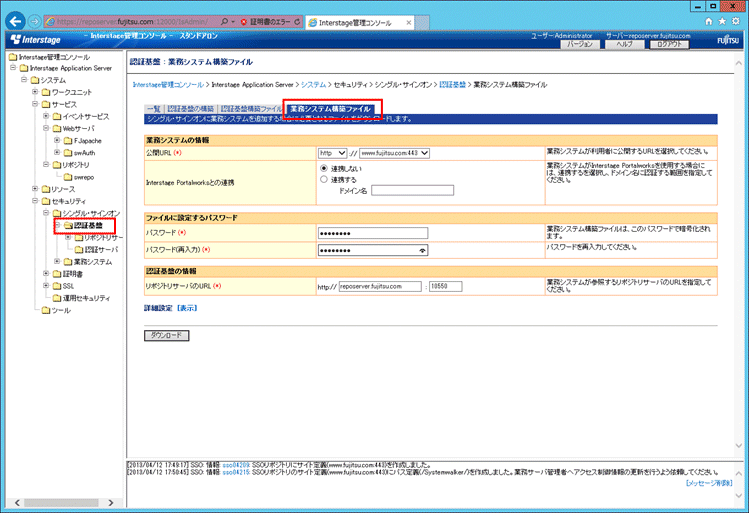This screenshot has width=749, height=513.
Task: Select シングル・サインオン in the tree
Action: (91, 213)
